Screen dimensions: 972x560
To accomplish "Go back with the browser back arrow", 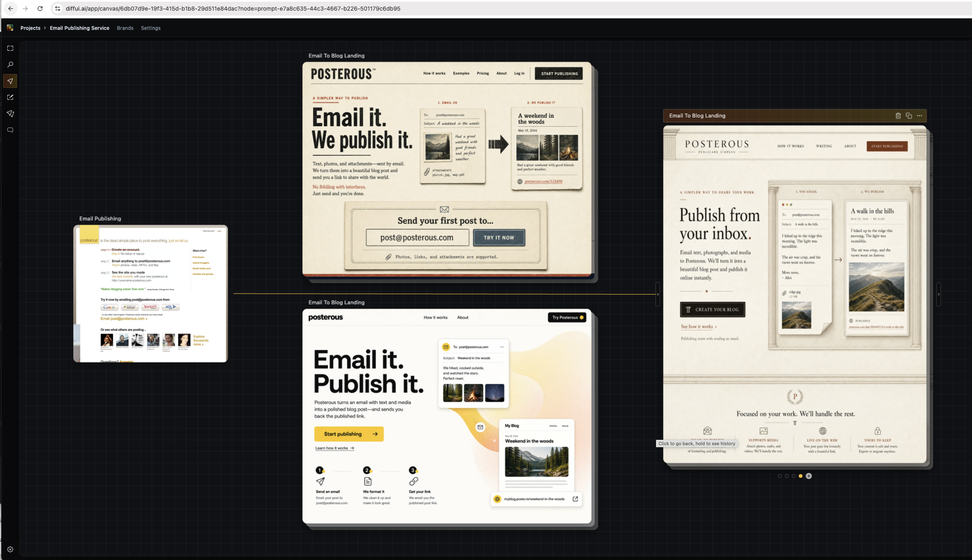I will tap(11, 9).
